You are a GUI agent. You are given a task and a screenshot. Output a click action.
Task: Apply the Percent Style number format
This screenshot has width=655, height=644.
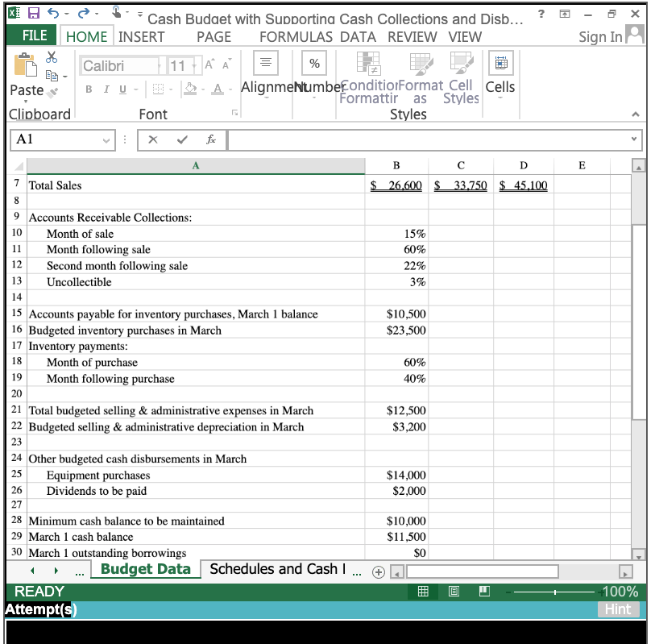(x=313, y=64)
